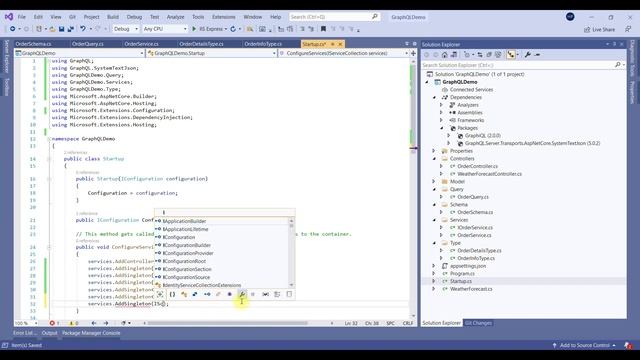The width and height of the screenshot is (640, 360).
Task: Click previous issue arrow in editor footer
Action: tap(94, 323)
